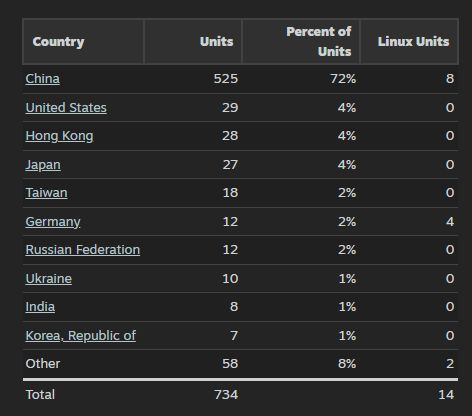Click the India link
This screenshot has height=416, width=472.
40,307
